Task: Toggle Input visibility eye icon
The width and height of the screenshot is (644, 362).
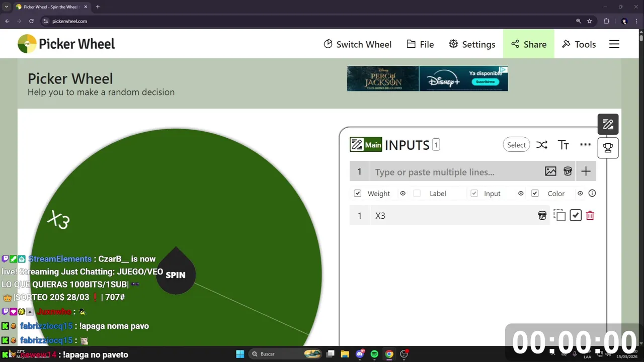Action: click(521, 193)
